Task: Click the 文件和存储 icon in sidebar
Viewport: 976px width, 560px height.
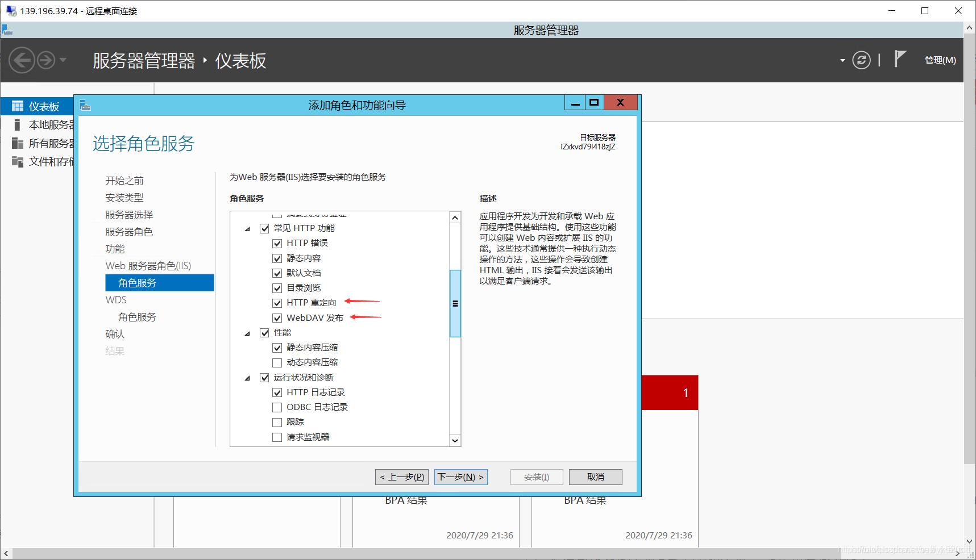Action: click(18, 162)
